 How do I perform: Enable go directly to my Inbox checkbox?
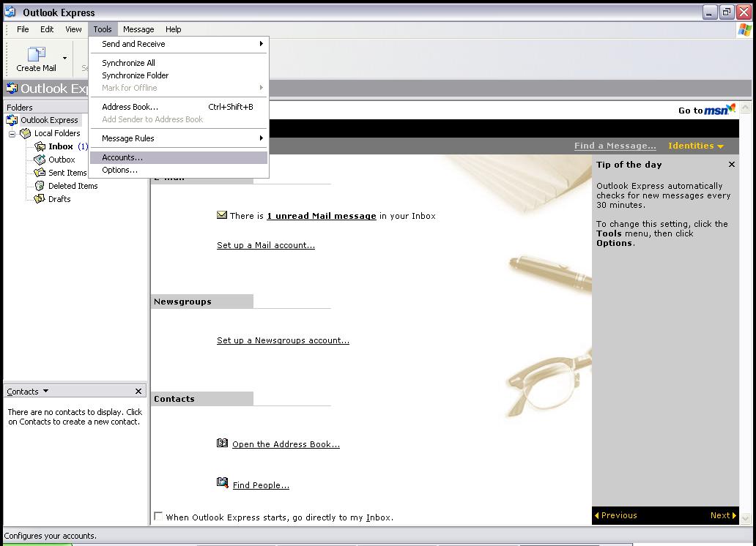coord(158,516)
